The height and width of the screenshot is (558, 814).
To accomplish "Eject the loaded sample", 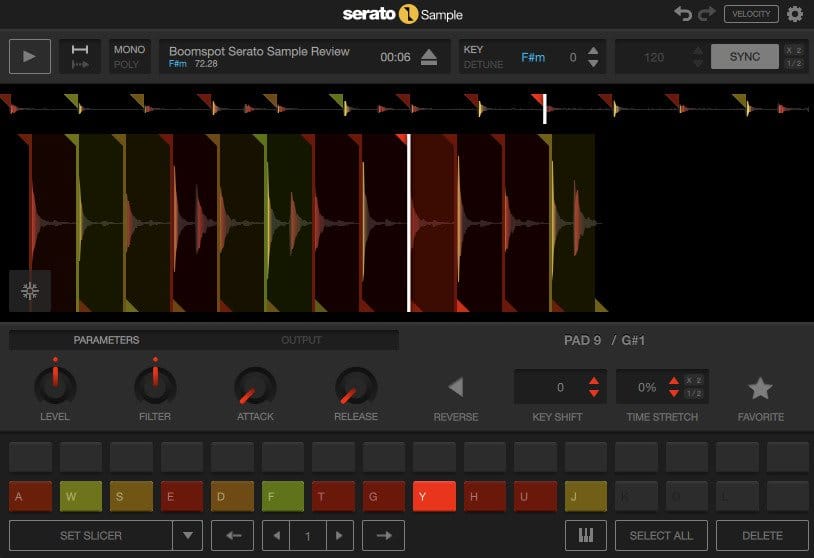I will [x=429, y=57].
